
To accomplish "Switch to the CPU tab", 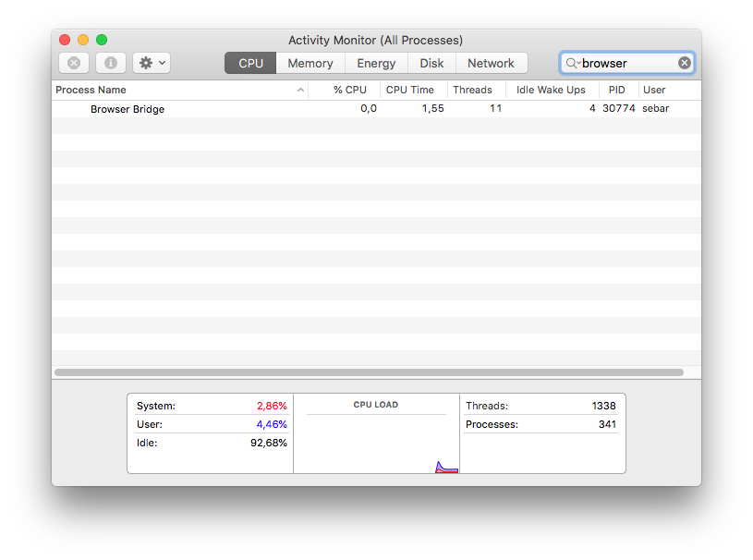I will pyautogui.click(x=250, y=63).
